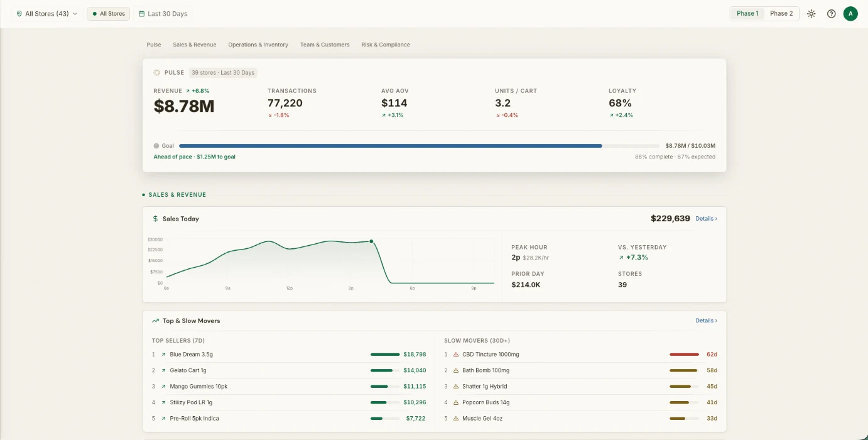Click the $114 average AOV value
This screenshot has height=440, width=868.
coord(394,103)
